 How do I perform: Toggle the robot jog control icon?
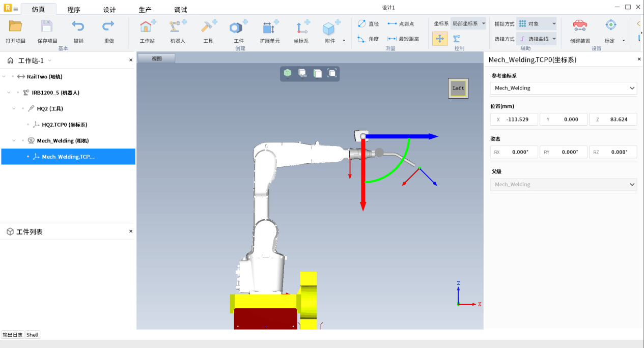click(x=457, y=39)
